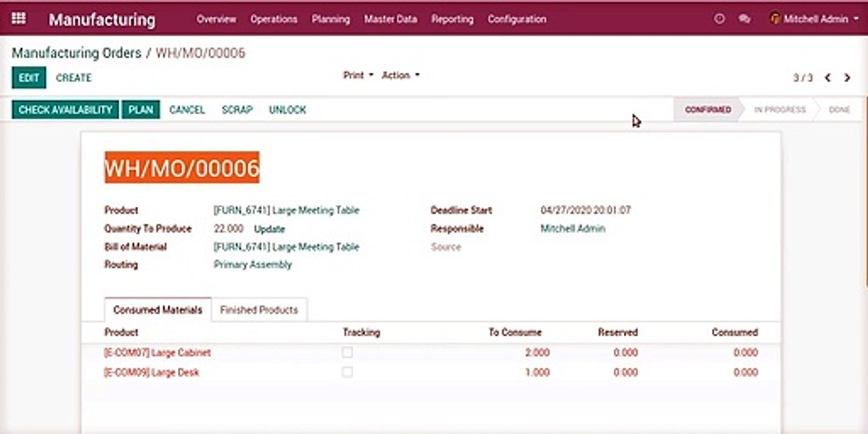868x434 pixels.
Task: Click the SCRAP button
Action: [237, 110]
